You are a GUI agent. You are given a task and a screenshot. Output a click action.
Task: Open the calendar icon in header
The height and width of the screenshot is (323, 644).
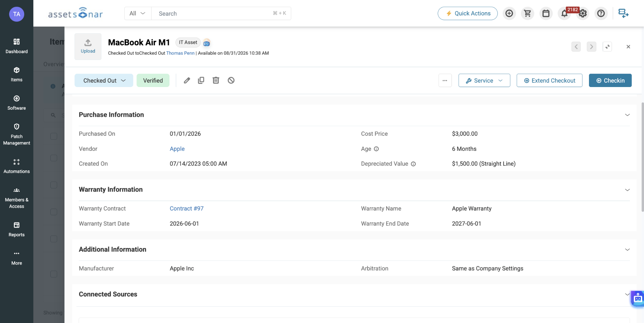pyautogui.click(x=546, y=14)
